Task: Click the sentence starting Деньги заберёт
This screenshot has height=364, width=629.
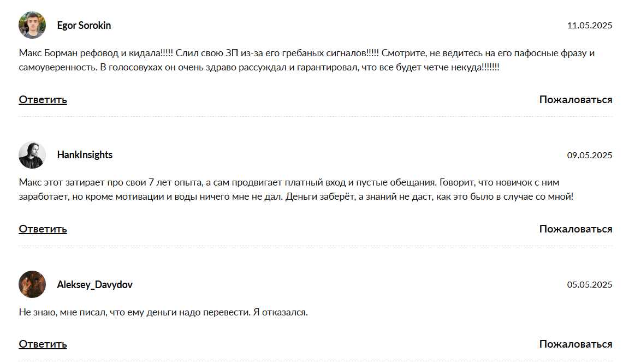Action: point(429,196)
